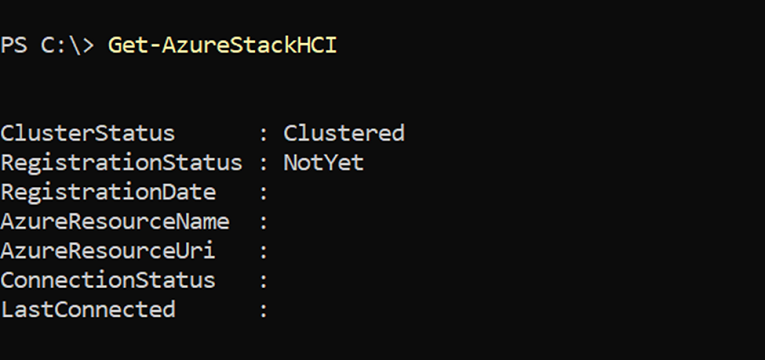765x360 pixels.
Task: Click the ConnectionStatus property label
Action: point(108,280)
